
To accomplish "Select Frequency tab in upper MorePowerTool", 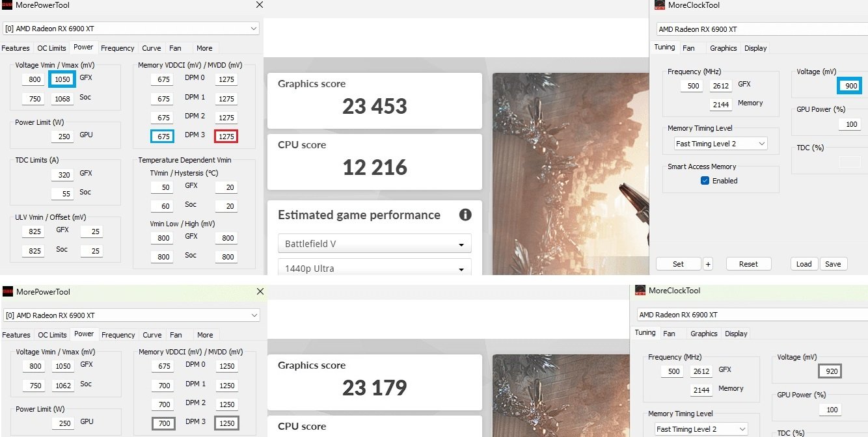I will tap(118, 48).
